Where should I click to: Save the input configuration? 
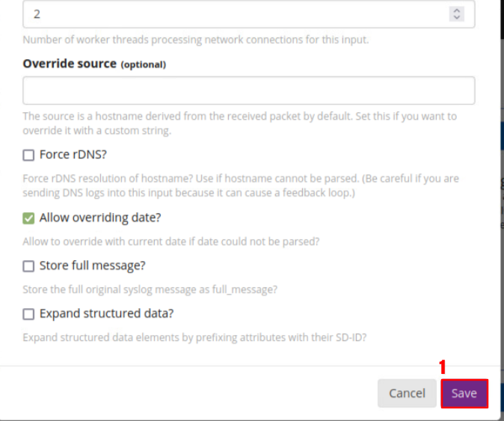pos(464,393)
